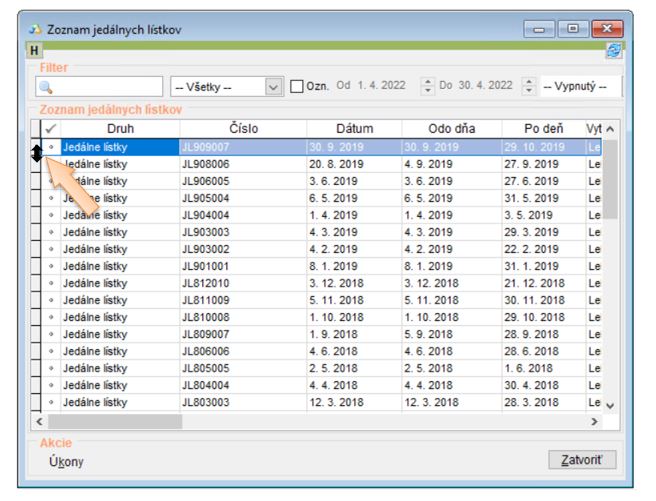Image resolution: width=656 pixels, height=501 pixels.
Task: Click the refresh icon at top right
Action: coord(613,49)
